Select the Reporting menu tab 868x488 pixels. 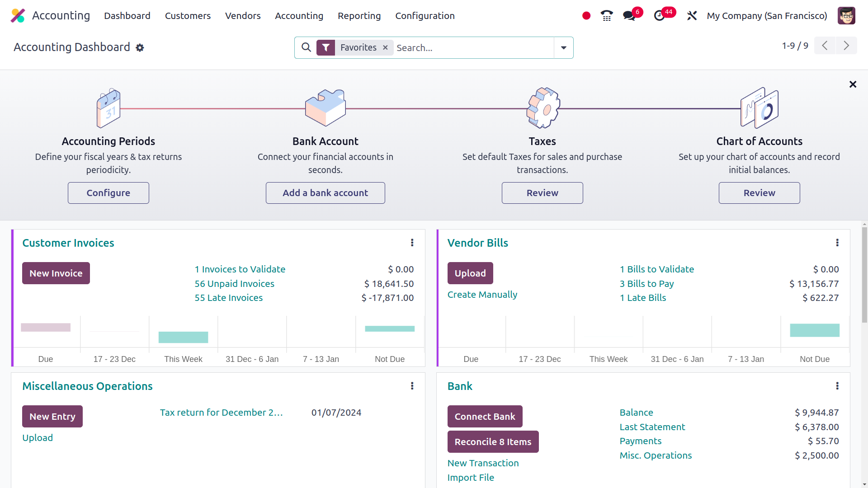[359, 16]
